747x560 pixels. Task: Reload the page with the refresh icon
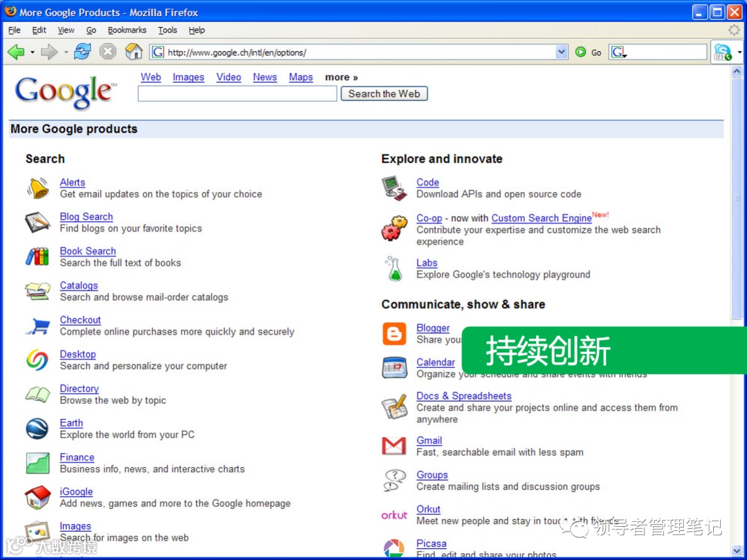[x=82, y=51]
